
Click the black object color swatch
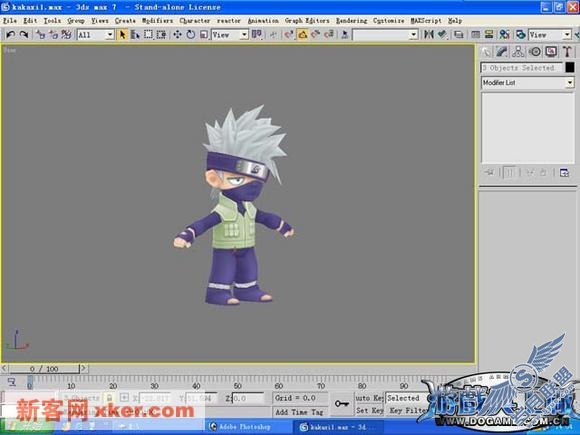click(570, 67)
